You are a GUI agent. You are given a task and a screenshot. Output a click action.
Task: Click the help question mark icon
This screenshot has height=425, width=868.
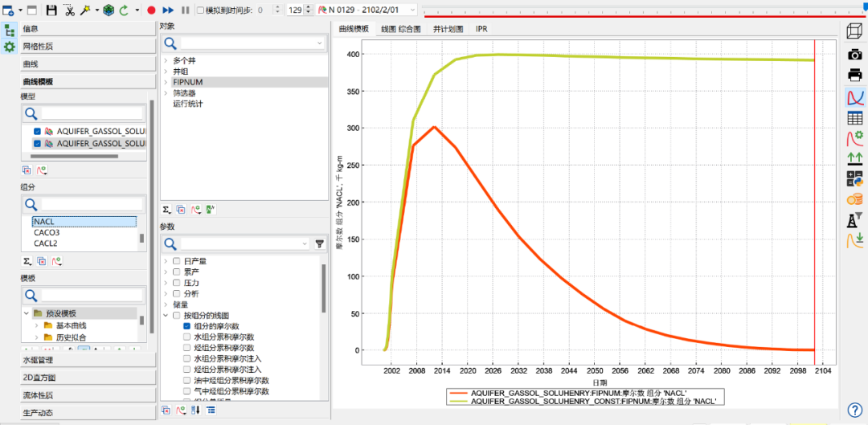point(855,410)
